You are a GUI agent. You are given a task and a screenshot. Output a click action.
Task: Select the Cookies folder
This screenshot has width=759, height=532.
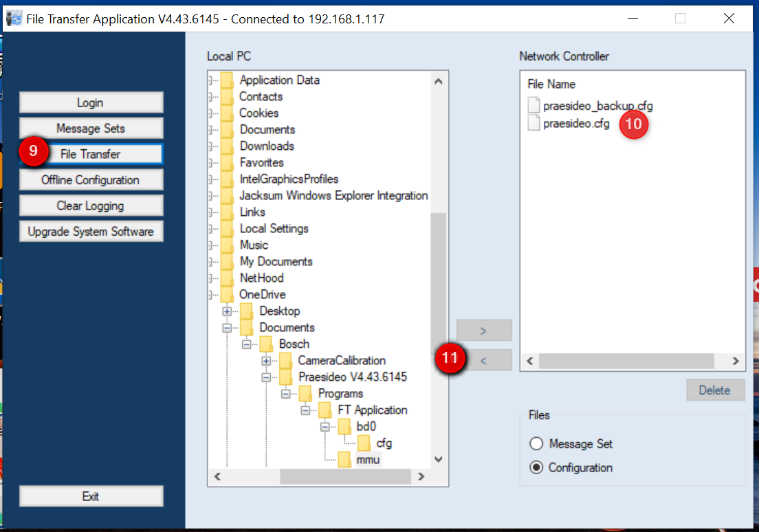259,113
